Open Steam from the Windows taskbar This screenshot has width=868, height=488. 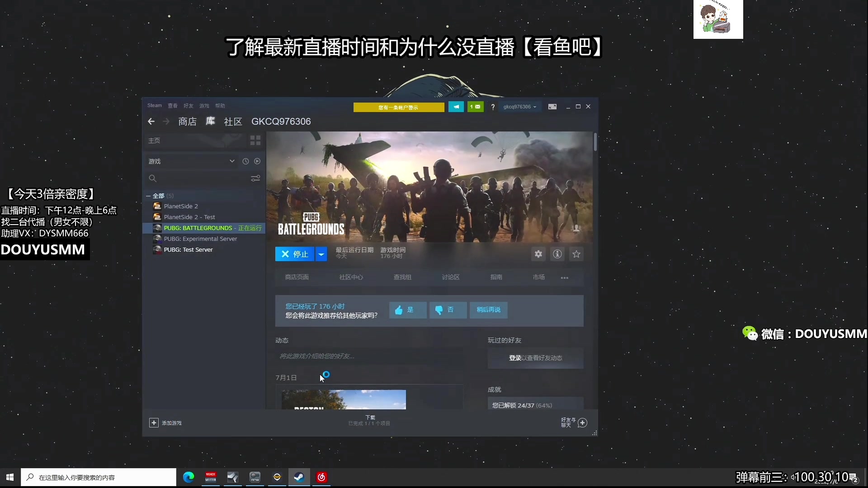coord(299,477)
